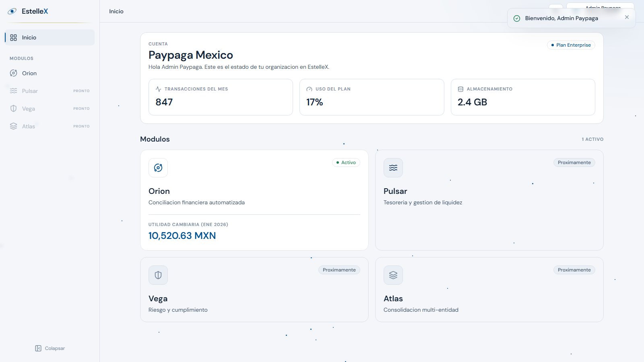The height and width of the screenshot is (362, 644).
Task: Click the Bienvenido, Admin Paypaga message
Action: [x=561, y=19]
